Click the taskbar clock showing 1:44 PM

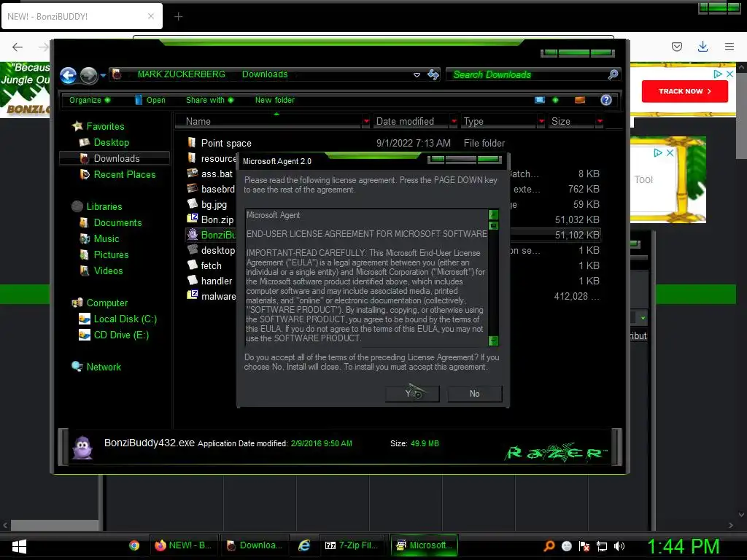684,546
